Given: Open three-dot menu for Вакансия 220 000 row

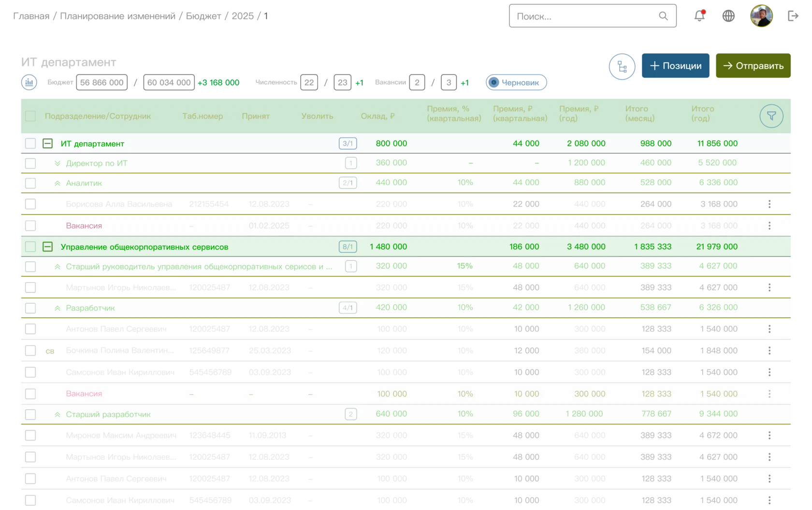Looking at the screenshot, I should 769,226.
